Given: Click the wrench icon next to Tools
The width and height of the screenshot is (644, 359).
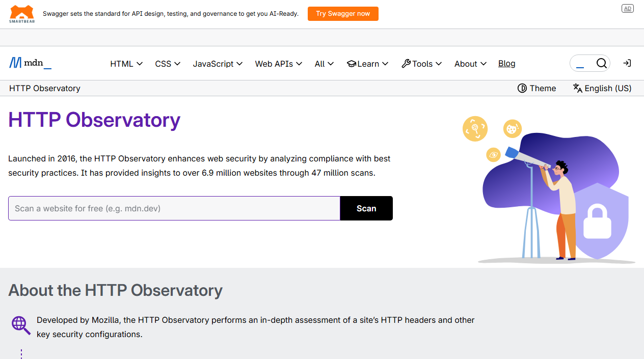Looking at the screenshot, I should click(x=406, y=63).
